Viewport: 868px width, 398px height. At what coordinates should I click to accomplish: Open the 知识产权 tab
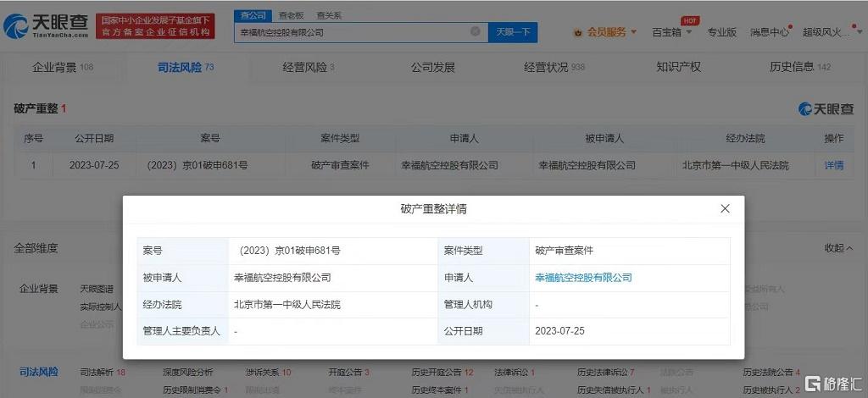[679, 68]
